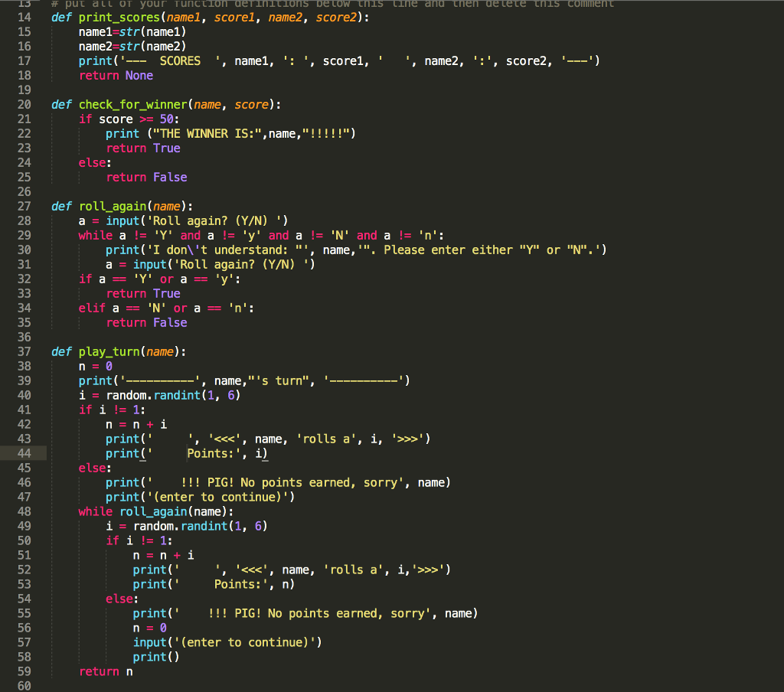
Task: Click roll_again in the def on line 27
Action: point(113,207)
